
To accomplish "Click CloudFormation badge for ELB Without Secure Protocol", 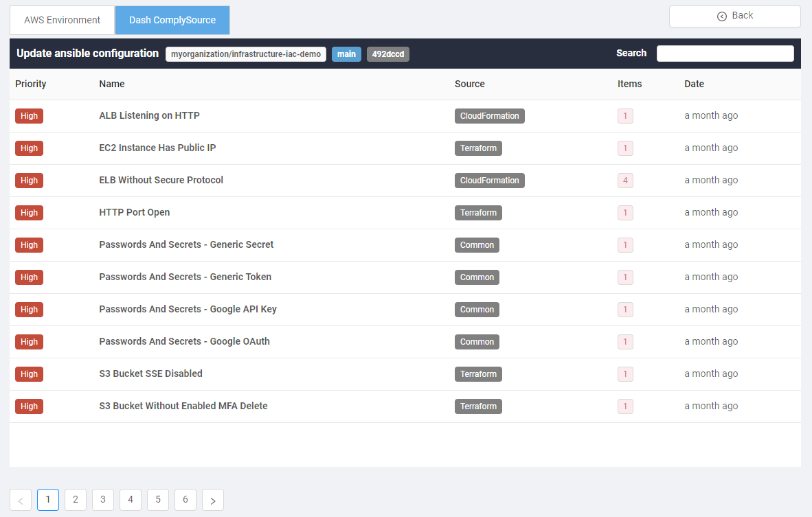I will coord(489,181).
